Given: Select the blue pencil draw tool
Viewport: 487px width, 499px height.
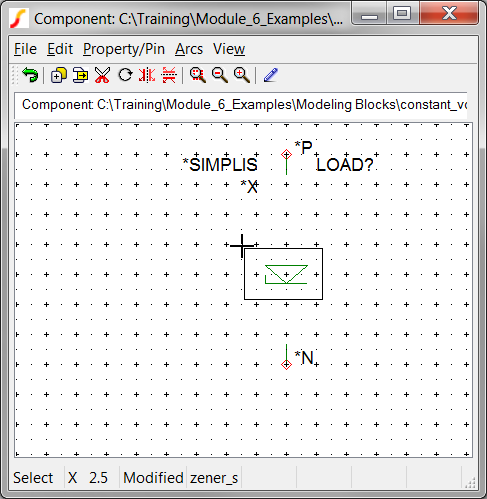Looking at the screenshot, I should pyautogui.click(x=271, y=75).
